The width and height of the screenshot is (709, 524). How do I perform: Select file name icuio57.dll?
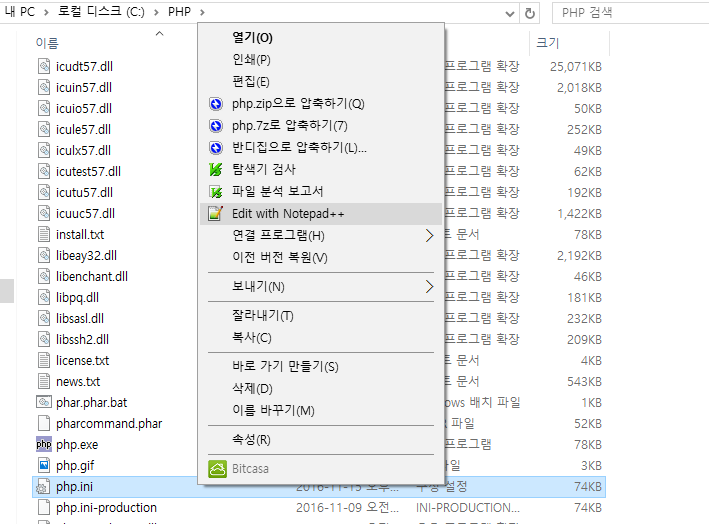(x=84, y=109)
